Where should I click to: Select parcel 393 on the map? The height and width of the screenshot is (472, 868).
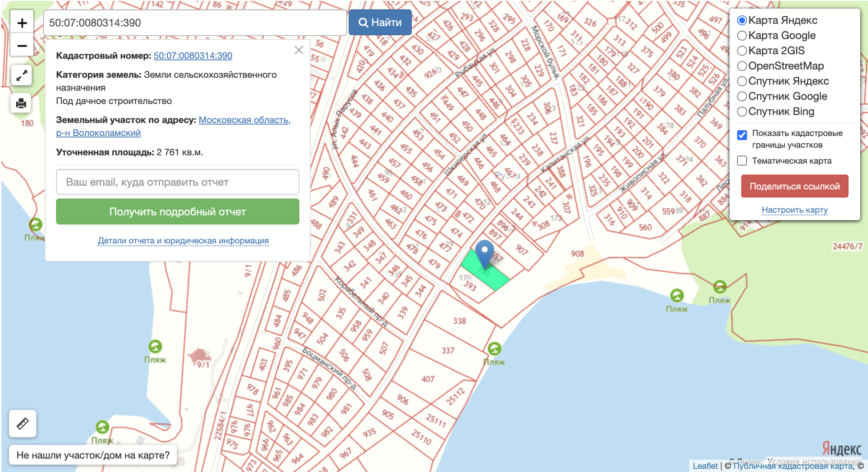[470, 286]
